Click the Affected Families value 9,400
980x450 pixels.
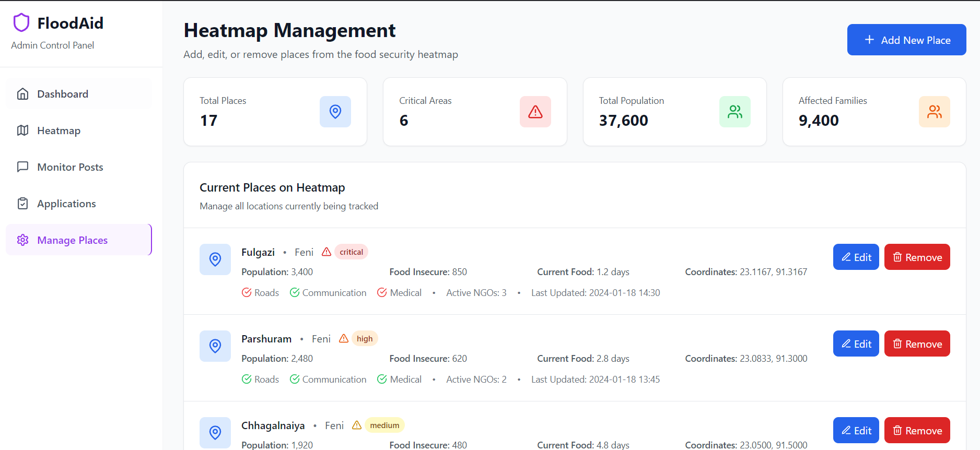point(819,121)
